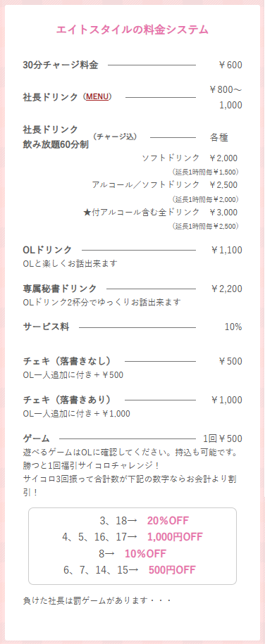This screenshot has height=644, width=265.
Task: Select ★付アルコール含む全ドリンク ￥3,000 line
Action: (161, 212)
